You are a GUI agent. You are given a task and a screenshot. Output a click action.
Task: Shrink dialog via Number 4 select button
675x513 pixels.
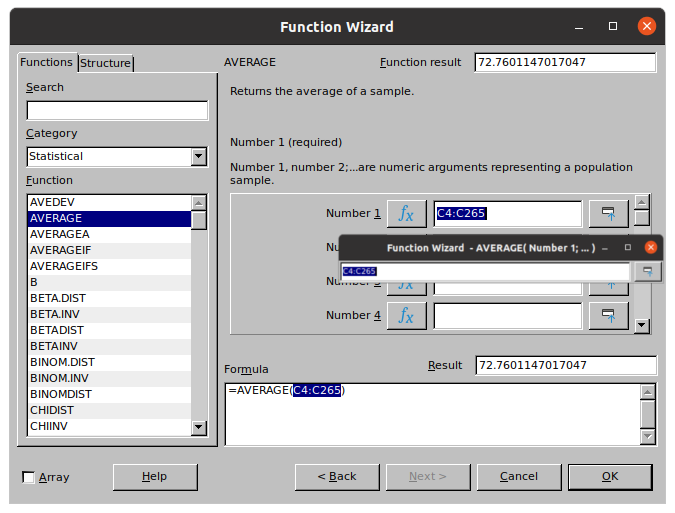(x=608, y=315)
